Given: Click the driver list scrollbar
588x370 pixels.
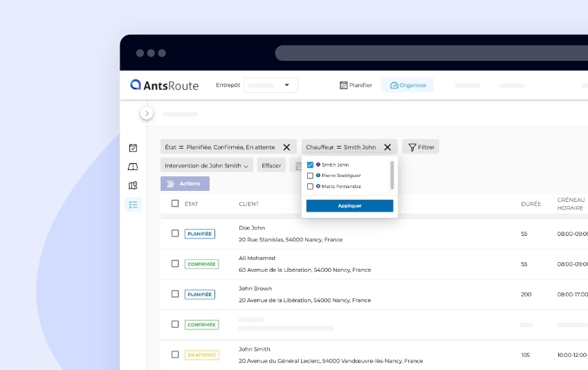Looking at the screenshot, I should [x=392, y=175].
